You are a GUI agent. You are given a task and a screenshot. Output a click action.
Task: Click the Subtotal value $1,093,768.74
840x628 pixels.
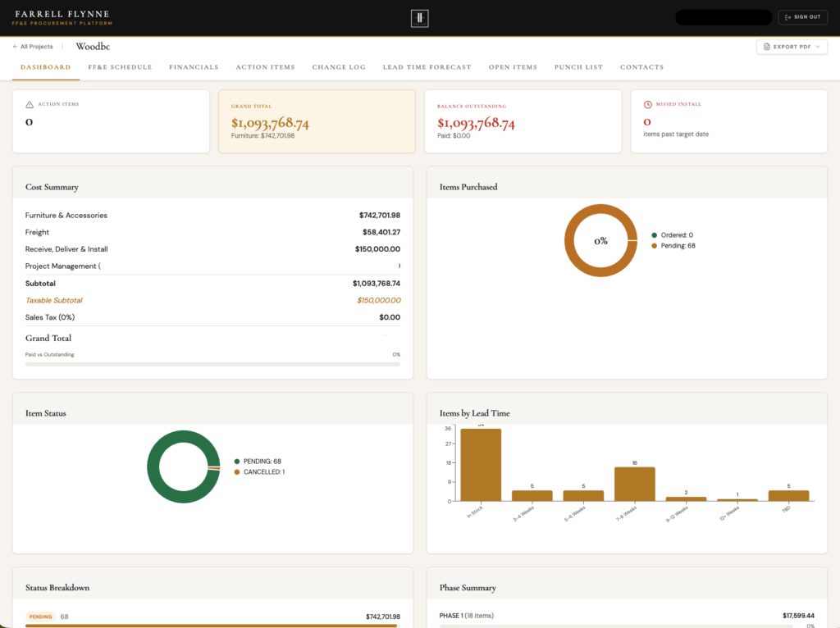pos(376,283)
